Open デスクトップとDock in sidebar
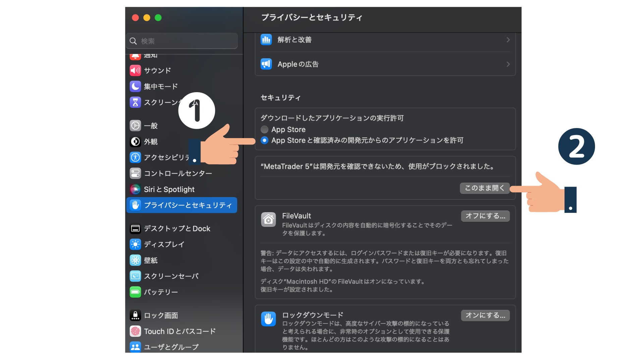 [x=181, y=229]
